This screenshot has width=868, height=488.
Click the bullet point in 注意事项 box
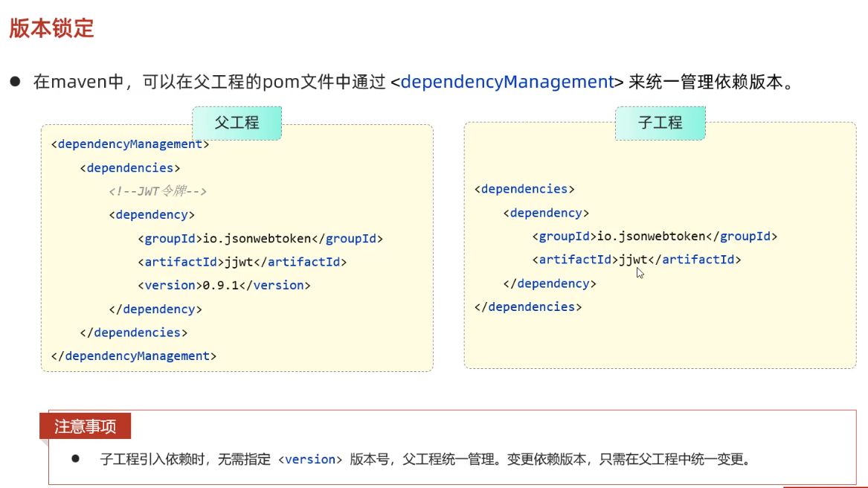(75, 459)
